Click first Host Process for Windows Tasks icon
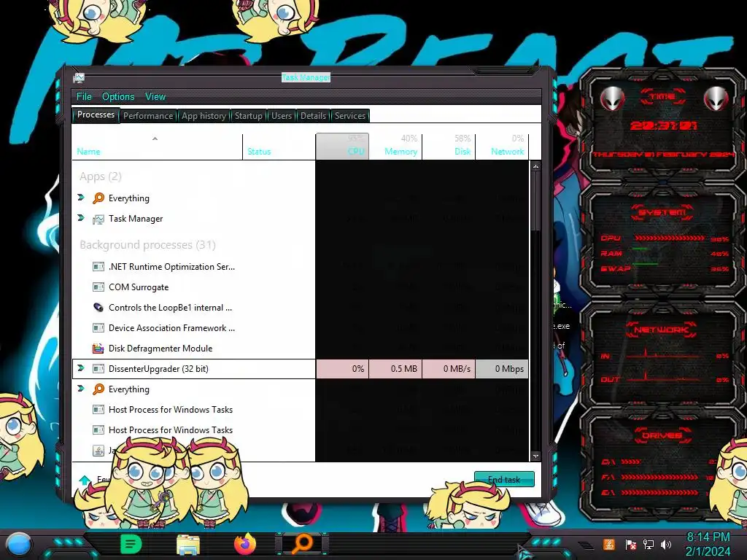747x560 pixels. click(x=98, y=410)
